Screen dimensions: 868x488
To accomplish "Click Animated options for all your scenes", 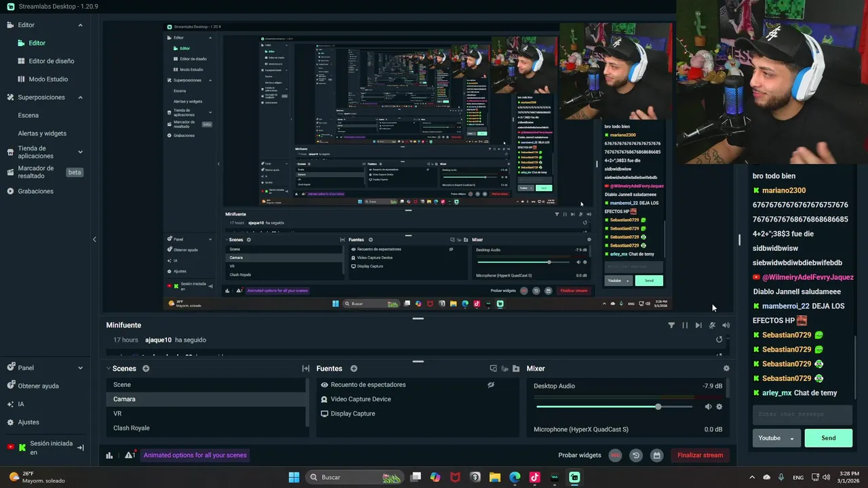I will pos(195,455).
